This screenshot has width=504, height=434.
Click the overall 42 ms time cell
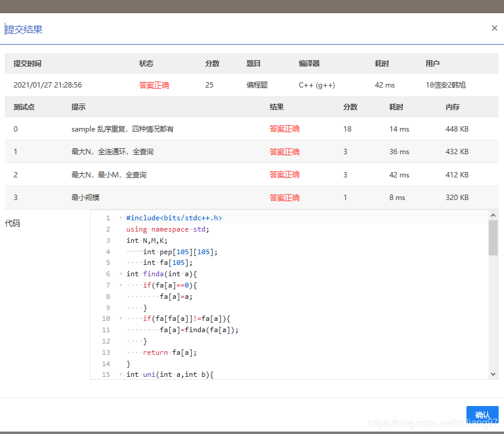point(384,85)
